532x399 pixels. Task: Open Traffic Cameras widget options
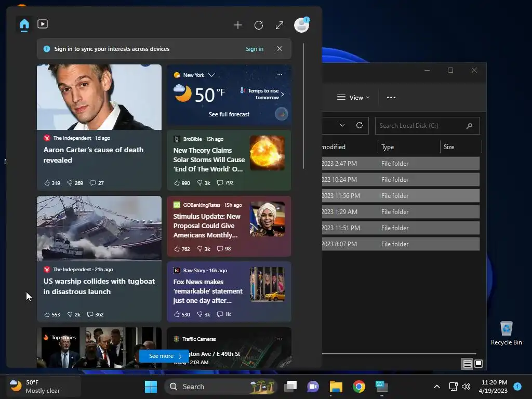click(280, 339)
